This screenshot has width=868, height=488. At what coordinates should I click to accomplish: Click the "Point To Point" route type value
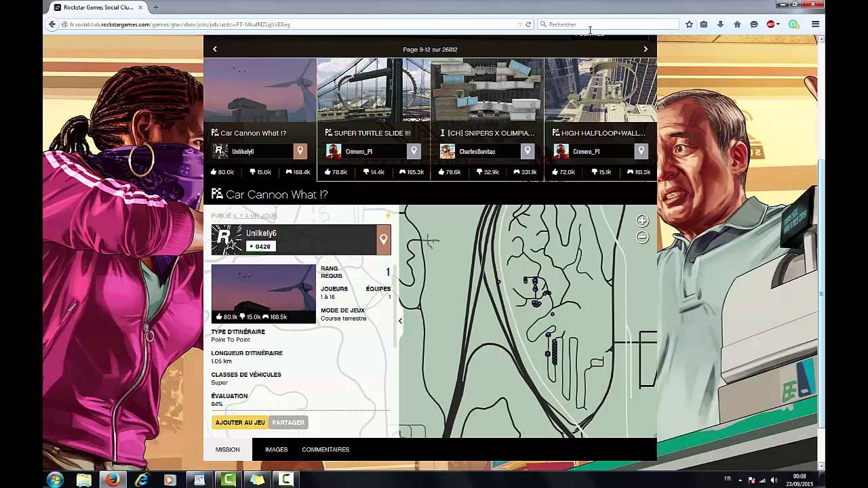pos(231,340)
